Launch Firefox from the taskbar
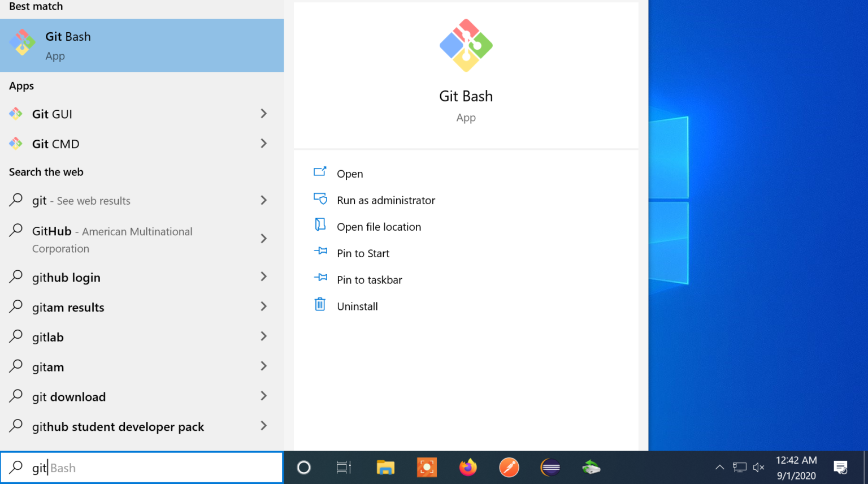Image resolution: width=868 pixels, height=484 pixels. click(468, 468)
